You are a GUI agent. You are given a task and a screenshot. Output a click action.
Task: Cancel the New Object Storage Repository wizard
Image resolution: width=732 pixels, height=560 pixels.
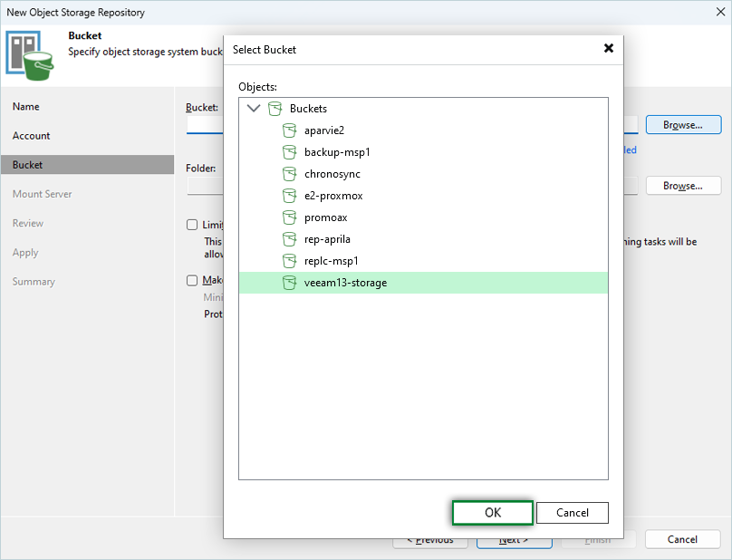click(681, 539)
